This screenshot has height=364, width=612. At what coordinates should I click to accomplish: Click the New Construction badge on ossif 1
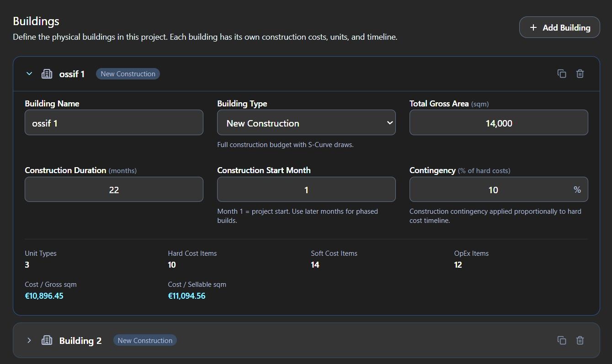coord(128,74)
